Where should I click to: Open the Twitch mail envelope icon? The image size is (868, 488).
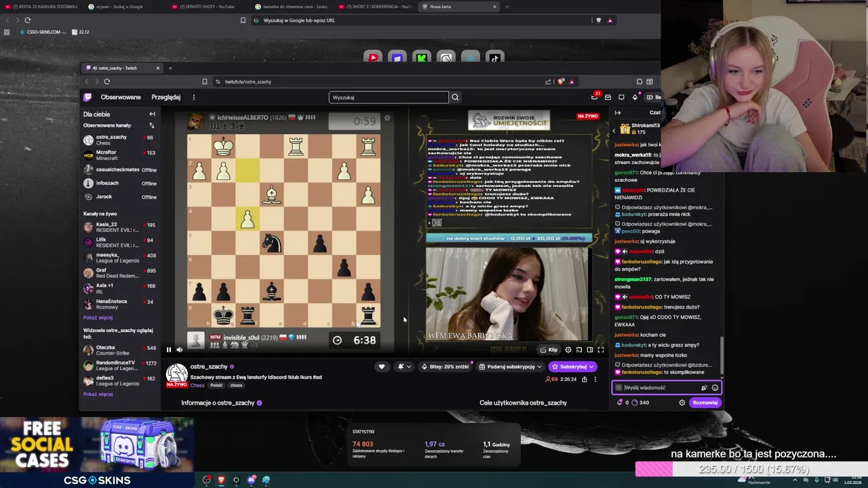point(608,97)
